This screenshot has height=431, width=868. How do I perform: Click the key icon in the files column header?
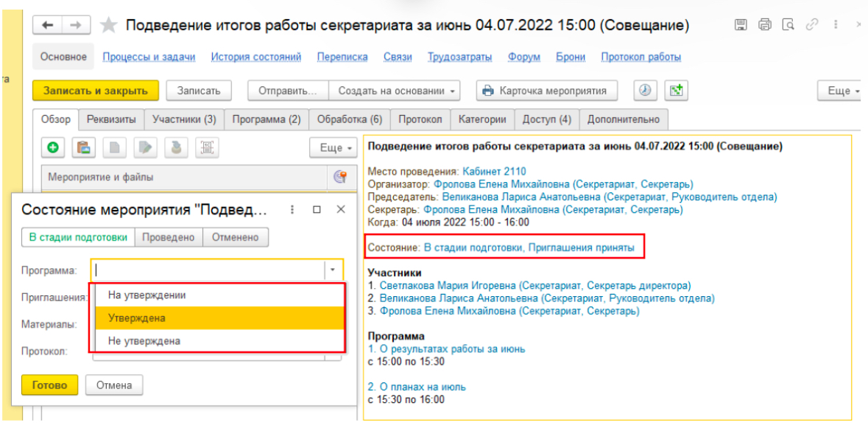pyautogui.click(x=340, y=178)
